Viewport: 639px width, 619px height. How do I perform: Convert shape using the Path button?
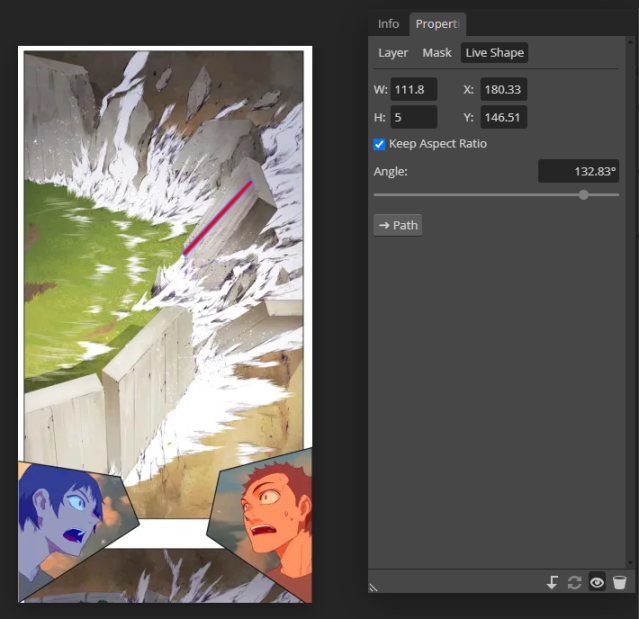pyautogui.click(x=398, y=225)
